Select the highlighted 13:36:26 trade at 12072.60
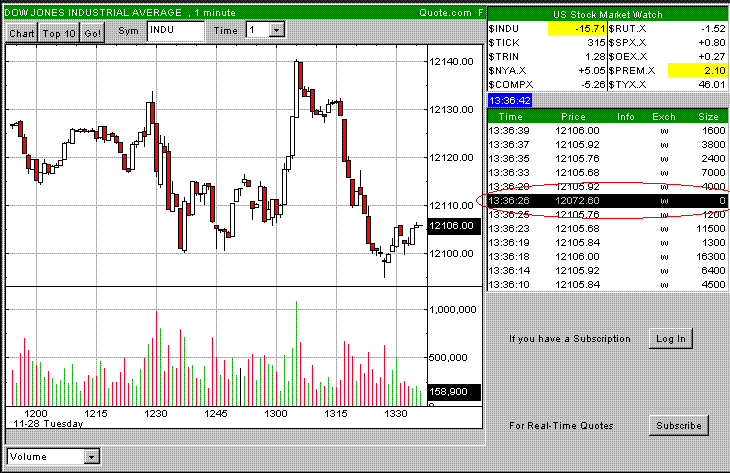The image size is (730, 473). tap(607, 201)
